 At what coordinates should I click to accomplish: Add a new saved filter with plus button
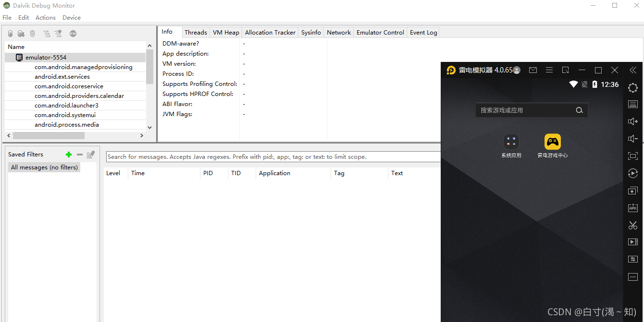pos(69,154)
